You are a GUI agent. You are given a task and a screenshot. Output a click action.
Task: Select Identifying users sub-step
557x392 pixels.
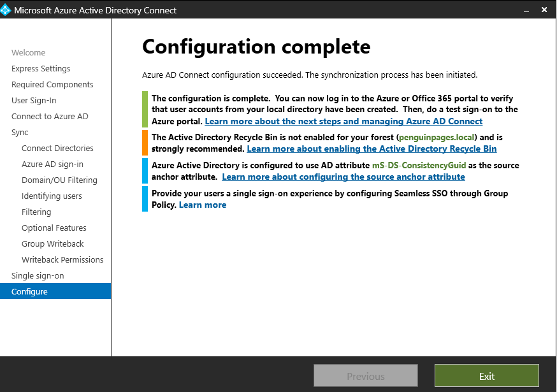pos(52,196)
